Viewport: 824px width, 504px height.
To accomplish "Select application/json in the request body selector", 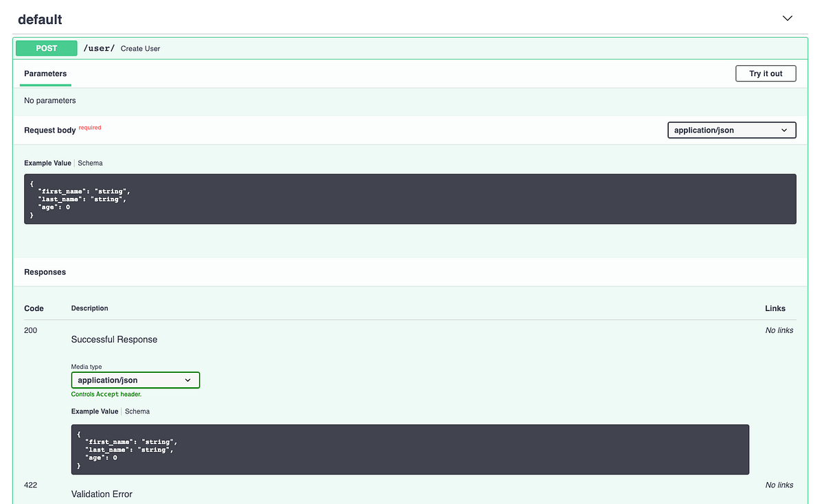I will (731, 130).
